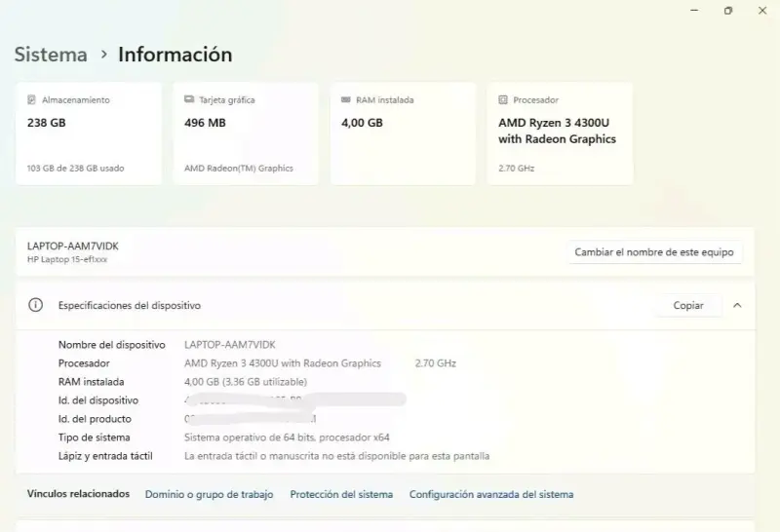The height and width of the screenshot is (532, 780).
Task: Click the Nombre del dispositivo label
Action: (111, 345)
